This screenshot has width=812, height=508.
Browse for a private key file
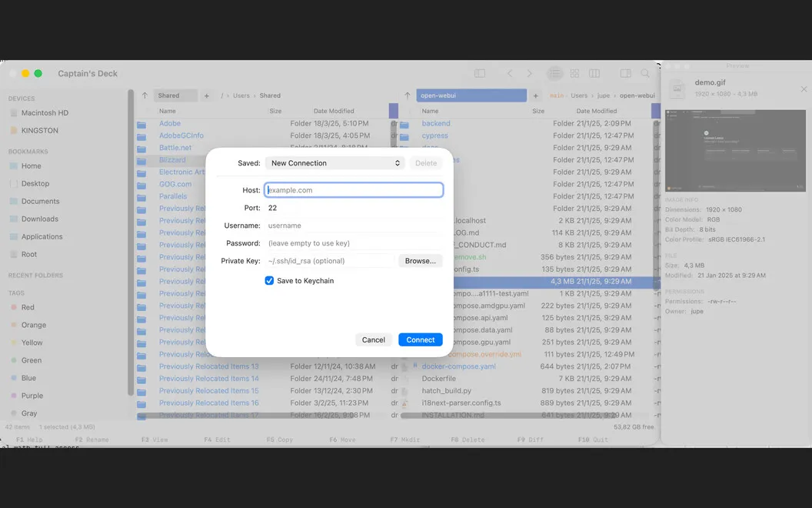(421, 261)
